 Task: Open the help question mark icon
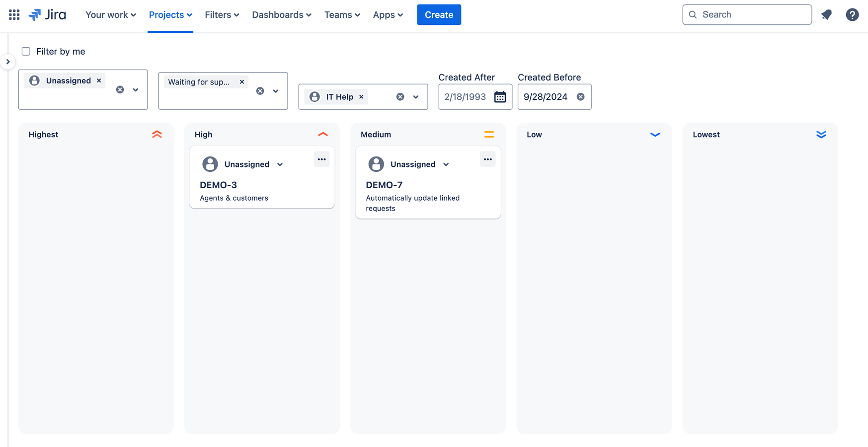(852, 15)
